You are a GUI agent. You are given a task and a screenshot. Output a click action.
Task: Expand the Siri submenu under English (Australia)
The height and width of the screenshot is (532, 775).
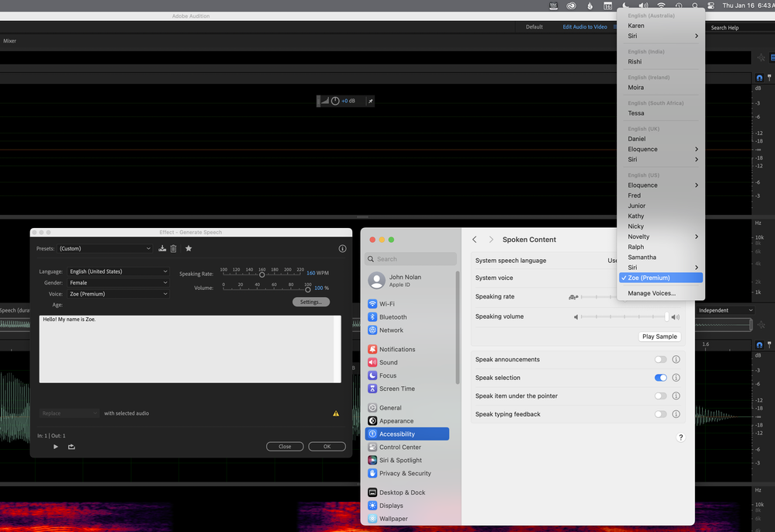[x=661, y=36]
